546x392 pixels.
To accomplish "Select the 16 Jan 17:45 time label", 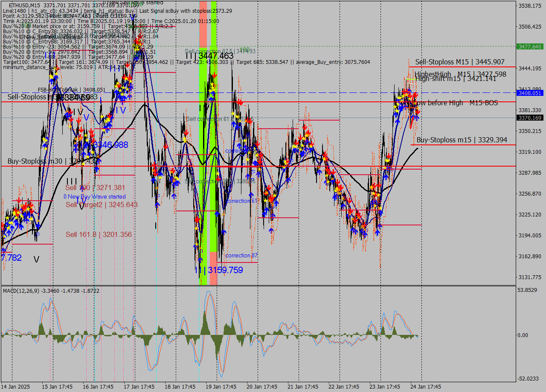I will click(x=99, y=387).
